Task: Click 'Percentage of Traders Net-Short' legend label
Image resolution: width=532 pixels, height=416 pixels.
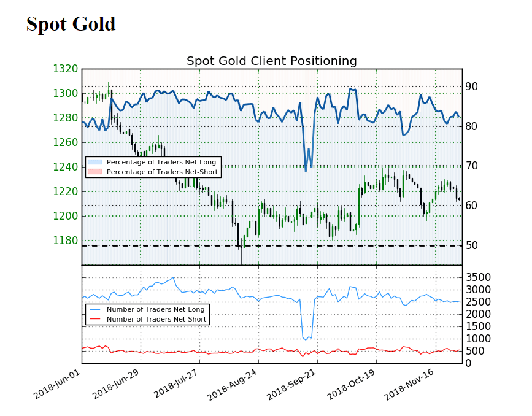Action: pos(162,172)
